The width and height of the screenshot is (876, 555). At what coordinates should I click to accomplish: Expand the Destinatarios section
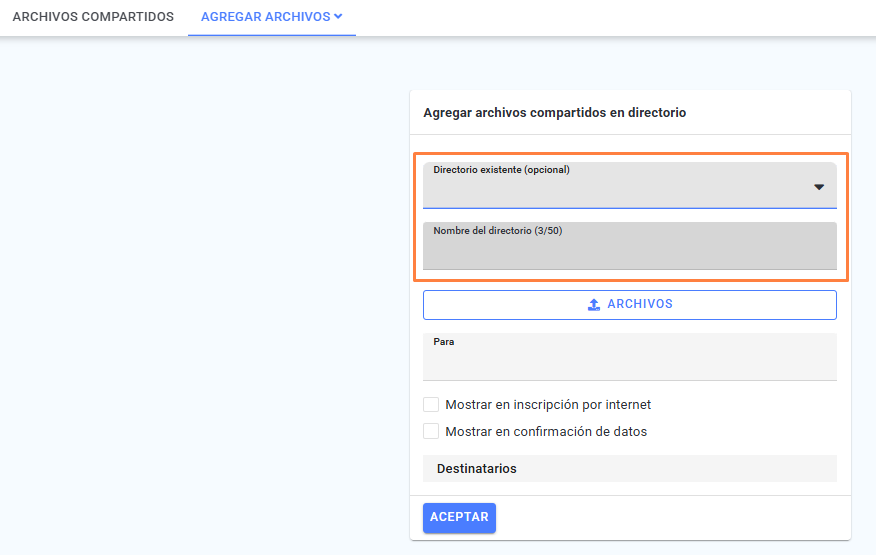(630, 468)
